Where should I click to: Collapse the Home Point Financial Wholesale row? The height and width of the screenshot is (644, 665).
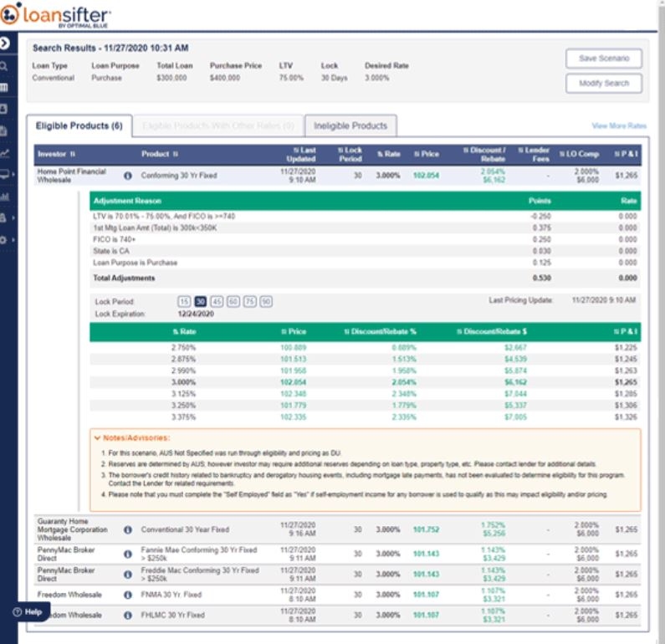[x=337, y=176]
